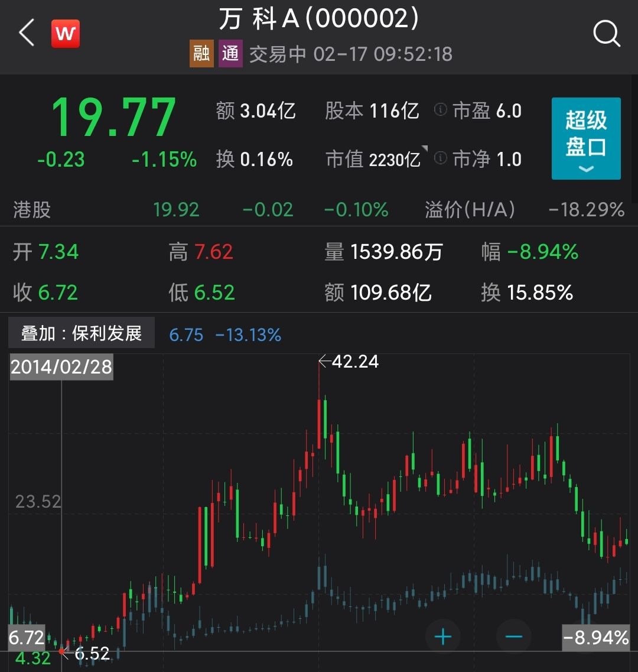The height and width of the screenshot is (672, 638).
Task: Tap amount 额 109.68亿
Action: [x=378, y=293]
